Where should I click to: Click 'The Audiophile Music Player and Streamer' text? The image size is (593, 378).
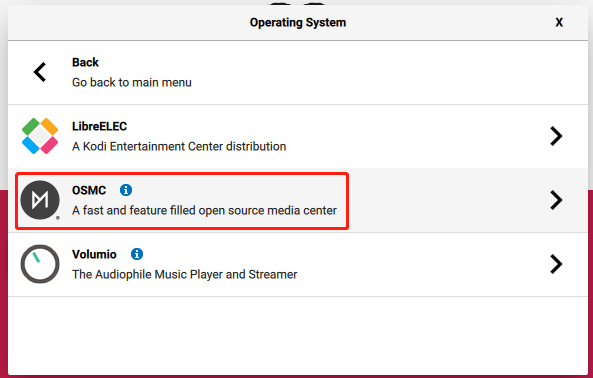(185, 274)
